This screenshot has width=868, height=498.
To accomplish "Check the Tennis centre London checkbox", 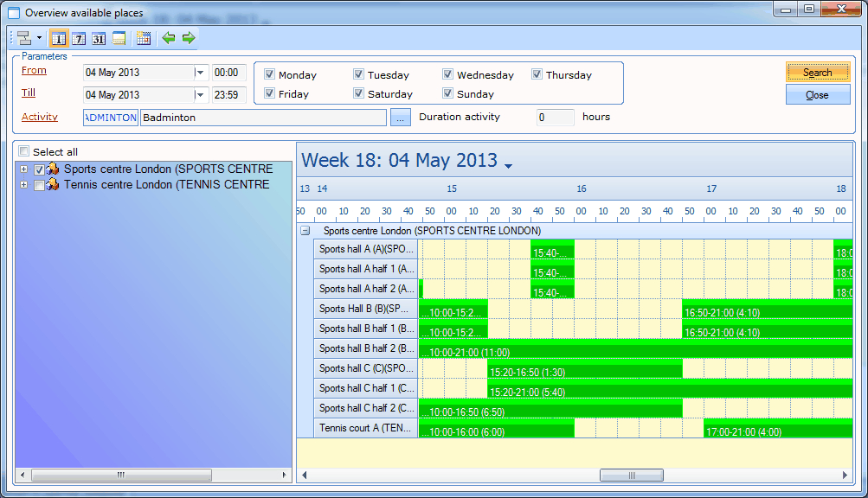I will pyautogui.click(x=39, y=185).
